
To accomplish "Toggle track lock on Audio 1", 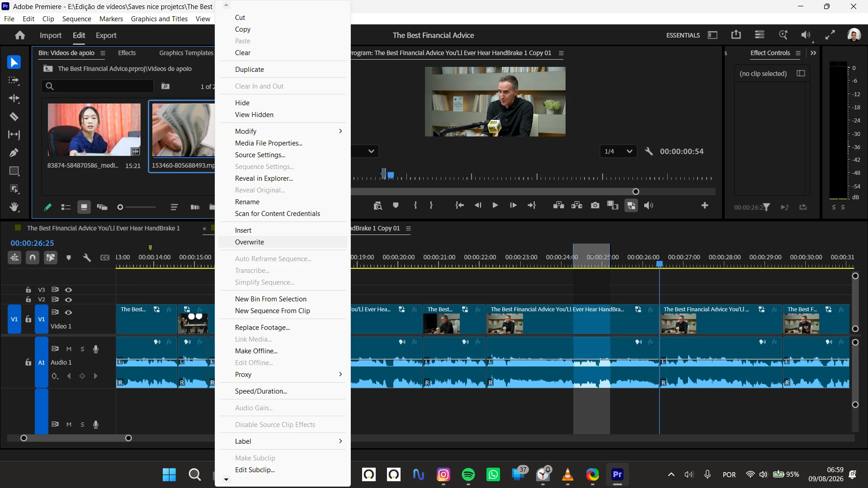I will tap(28, 362).
